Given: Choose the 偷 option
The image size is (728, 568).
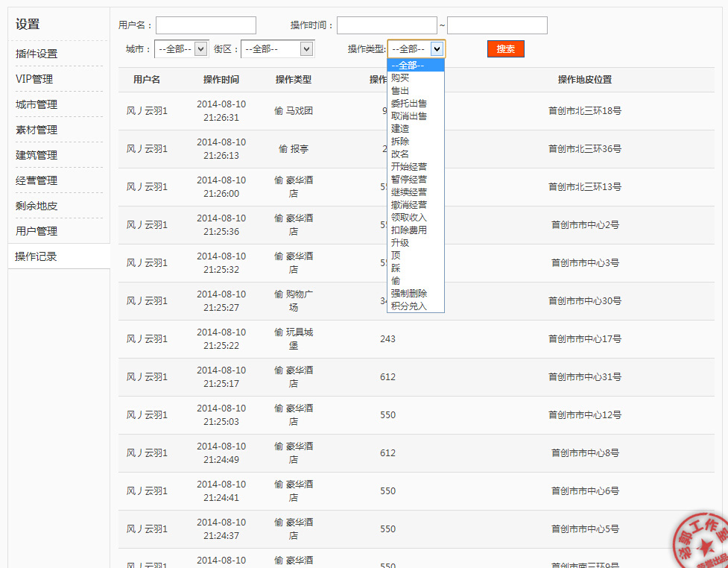Looking at the screenshot, I should (416, 280).
